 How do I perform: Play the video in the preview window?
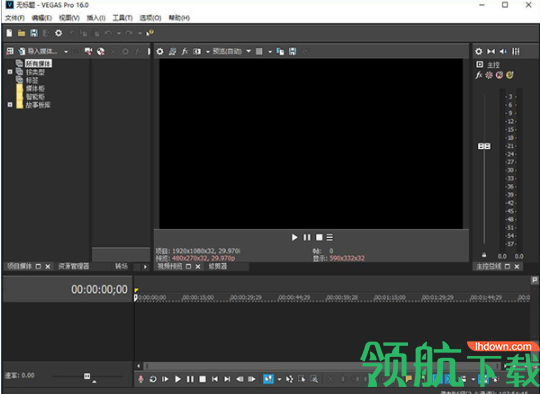click(x=294, y=237)
